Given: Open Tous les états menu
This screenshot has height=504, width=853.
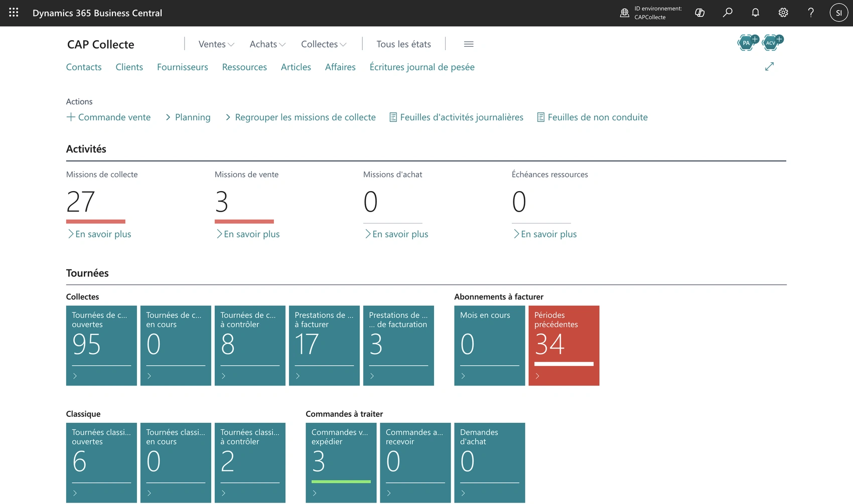Looking at the screenshot, I should pyautogui.click(x=403, y=44).
